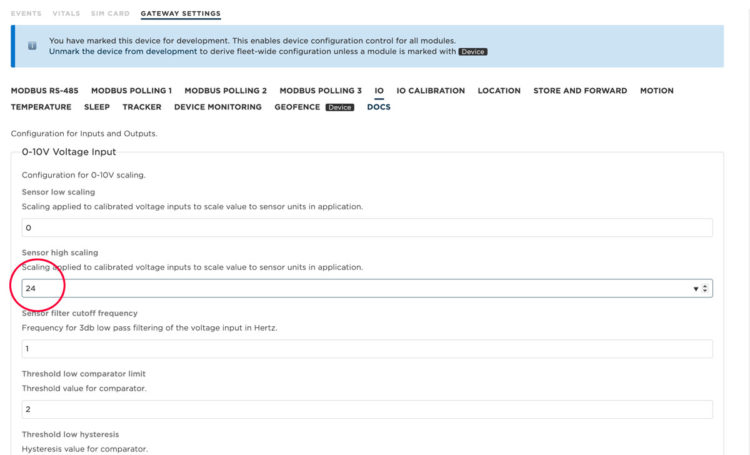The image size is (750, 455).
Task: Select the Modbus Polling 2 tab
Action: pyautogui.click(x=225, y=91)
